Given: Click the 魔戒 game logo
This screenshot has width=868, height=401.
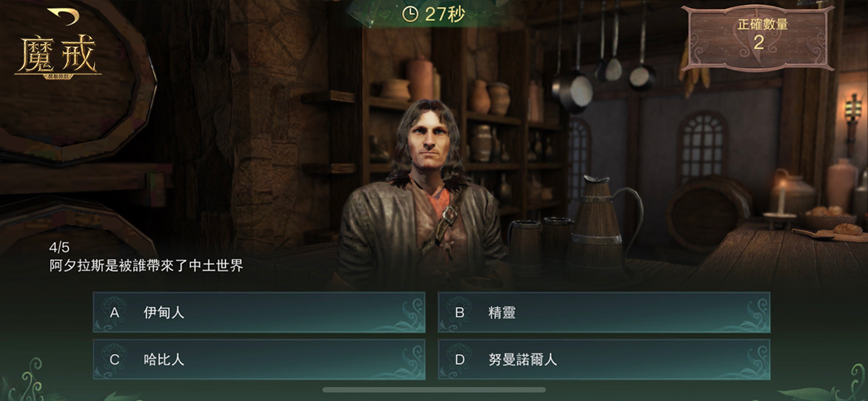Looking at the screenshot, I should (x=56, y=54).
